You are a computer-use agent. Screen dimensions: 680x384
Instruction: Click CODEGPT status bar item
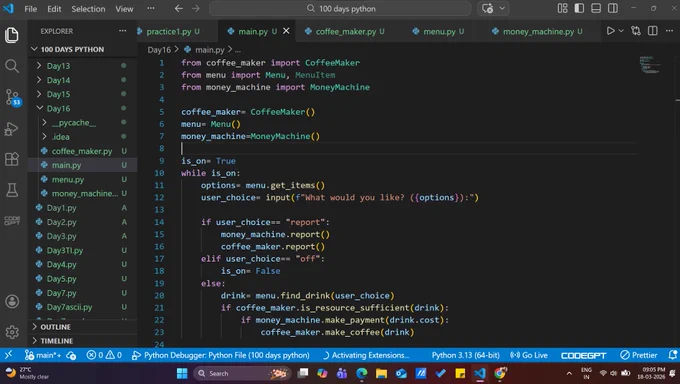[x=583, y=355]
